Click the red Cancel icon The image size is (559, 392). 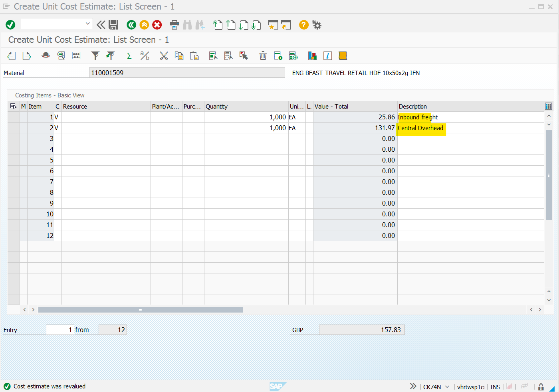click(x=157, y=25)
